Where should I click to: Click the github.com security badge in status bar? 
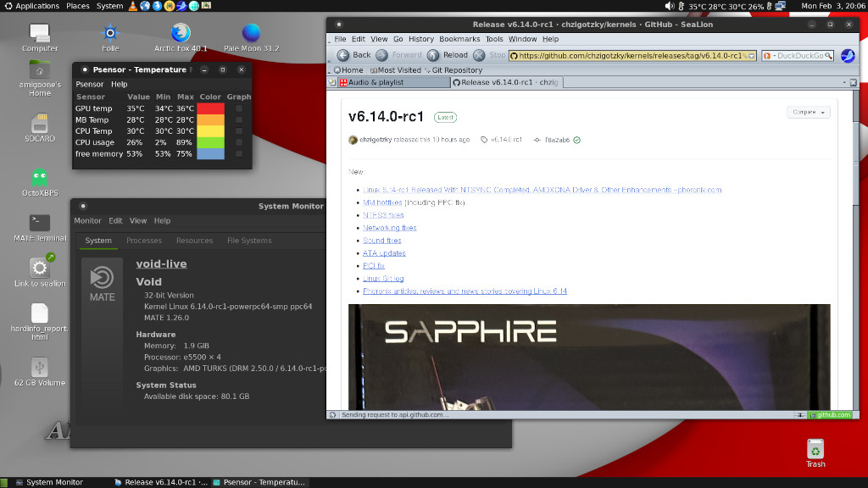(829, 415)
